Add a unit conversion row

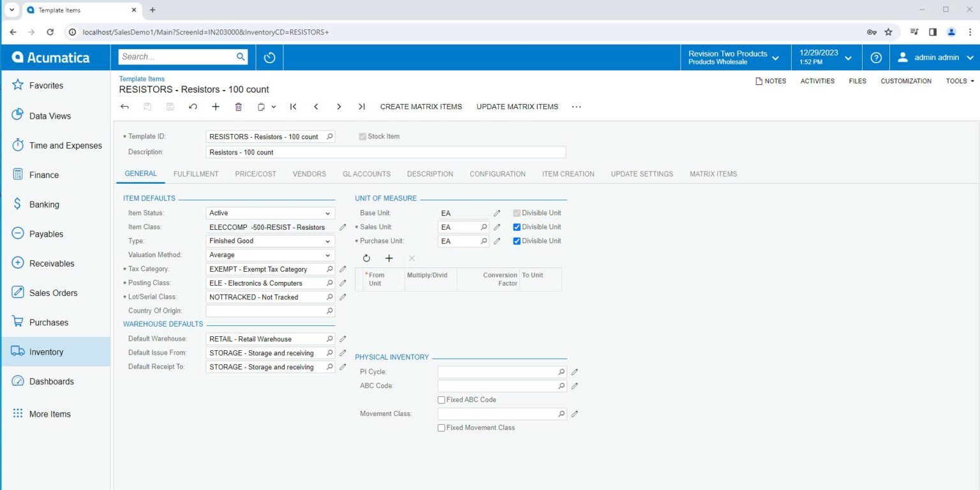[x=389, y=258]
